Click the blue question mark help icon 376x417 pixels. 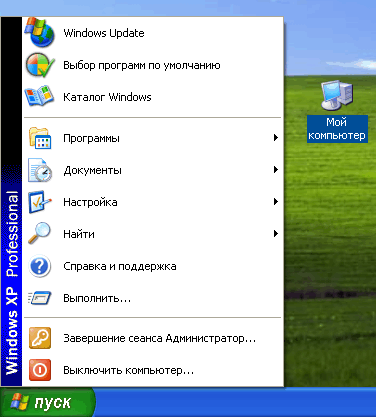(40, 266)
